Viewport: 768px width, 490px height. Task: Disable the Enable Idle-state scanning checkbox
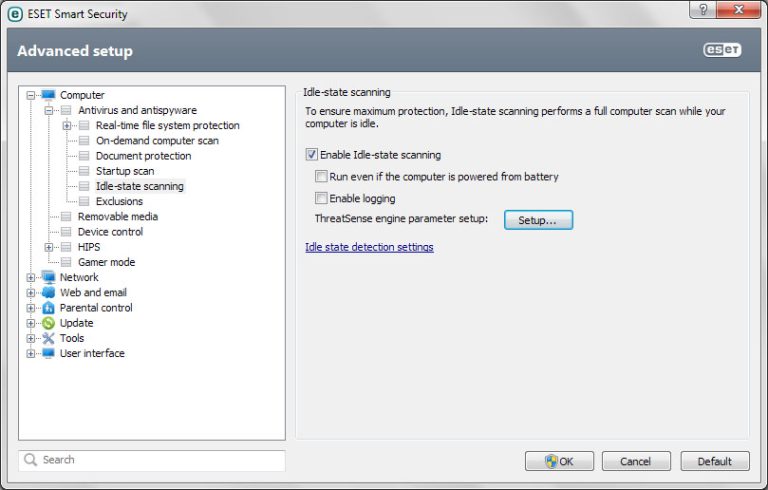311,155
